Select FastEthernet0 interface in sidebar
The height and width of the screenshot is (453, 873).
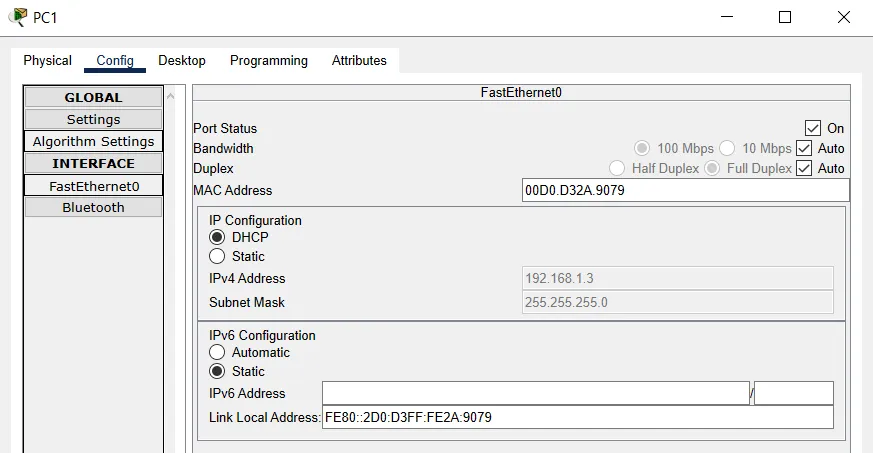point(93,185)
